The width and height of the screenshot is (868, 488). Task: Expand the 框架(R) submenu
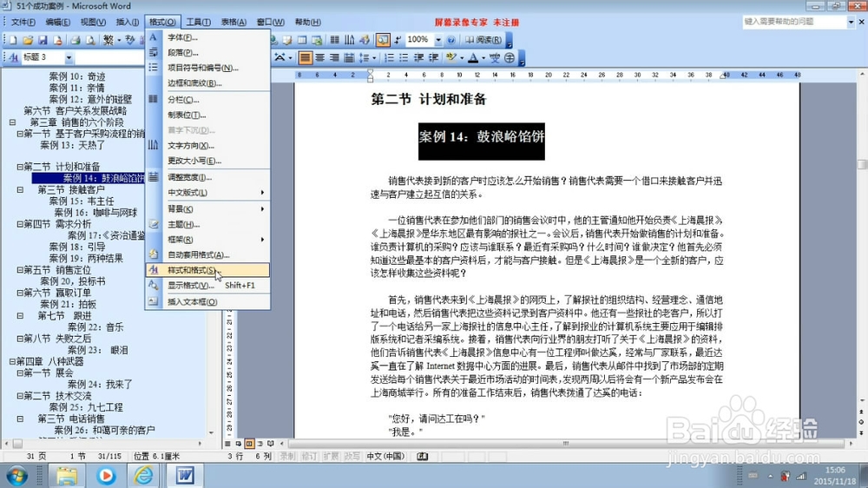[x=207, y=240]
